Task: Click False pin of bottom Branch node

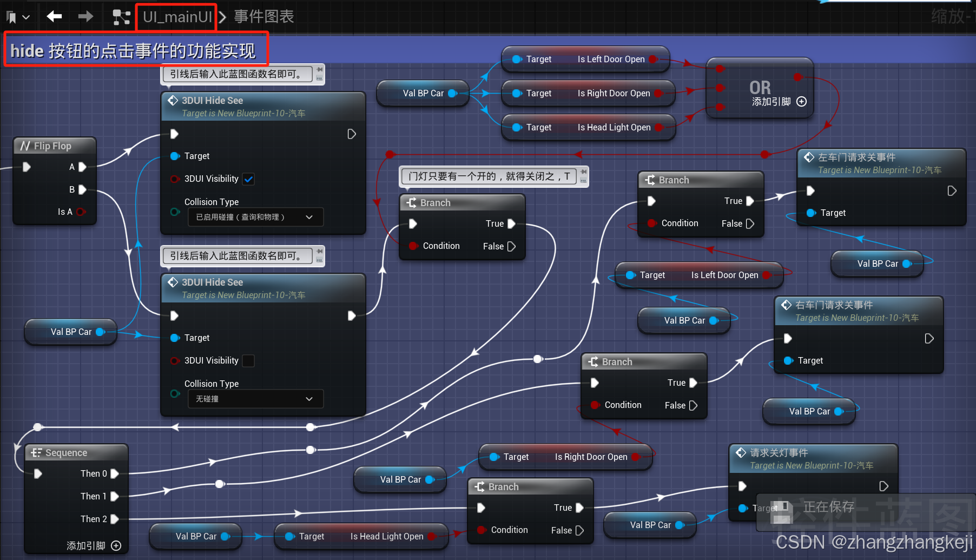Action: 579,531
